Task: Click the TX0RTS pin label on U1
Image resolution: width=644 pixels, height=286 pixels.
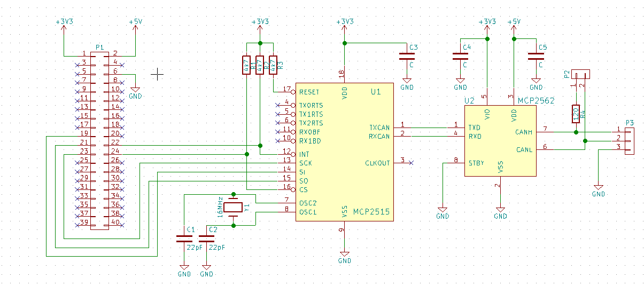Action: (311, 105)
